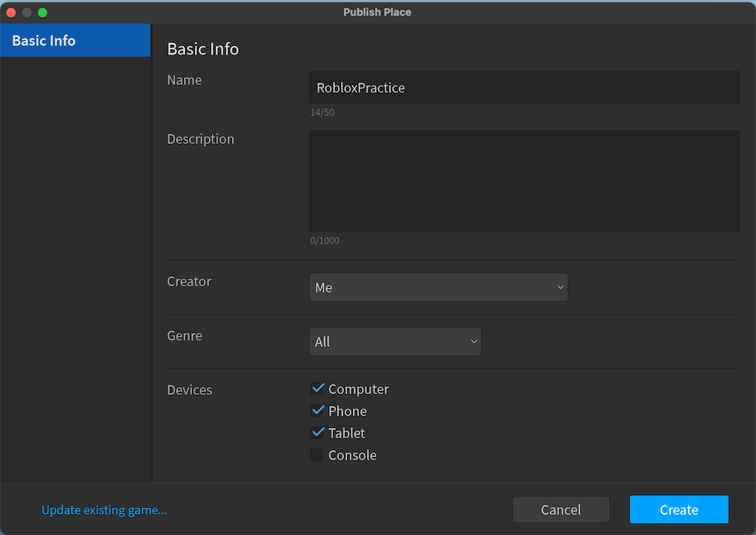
Task: Click the 0/1000 description character counter
Action: click(x=325, y=241)
